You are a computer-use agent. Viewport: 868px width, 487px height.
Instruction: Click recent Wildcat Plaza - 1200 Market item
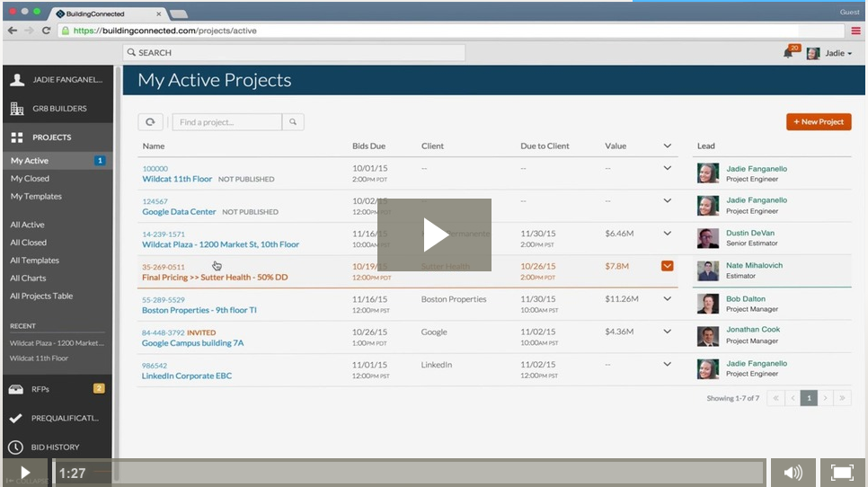[x=57, y=343]
